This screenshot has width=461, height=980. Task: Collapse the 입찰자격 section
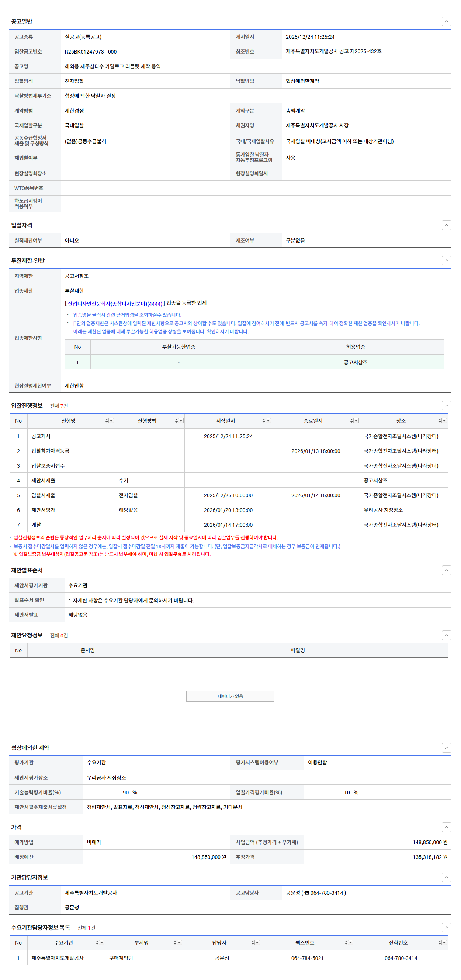coord(446,225)
